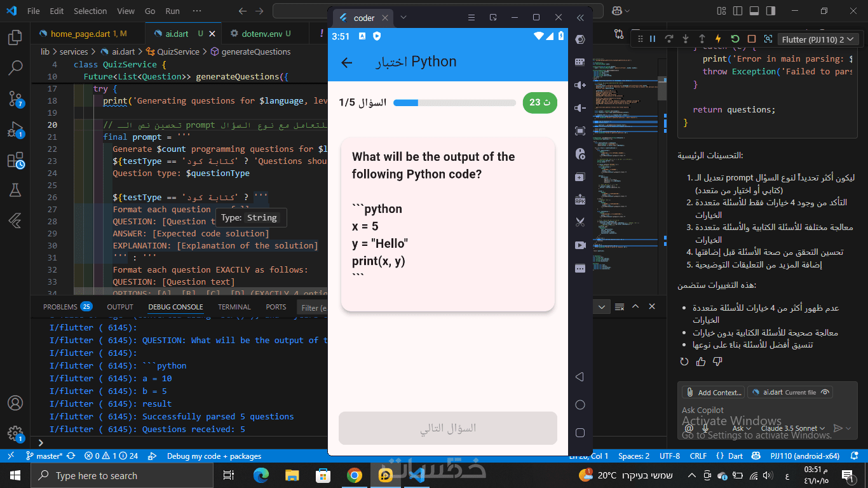Screen dimensions: 868x488
Task: Go back in the quiz app
Action: (x=346, y=62)
